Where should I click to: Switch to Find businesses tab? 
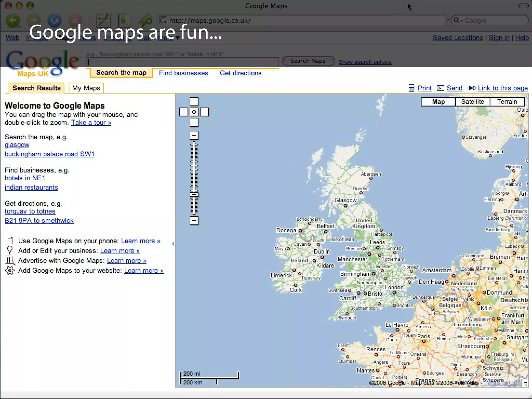coord(183,73)
